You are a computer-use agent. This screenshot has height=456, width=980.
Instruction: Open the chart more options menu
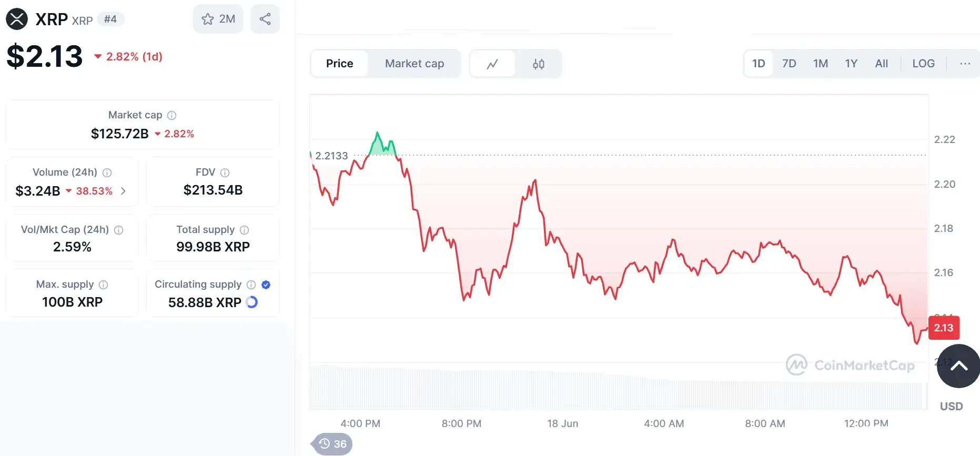click(965, 64)
